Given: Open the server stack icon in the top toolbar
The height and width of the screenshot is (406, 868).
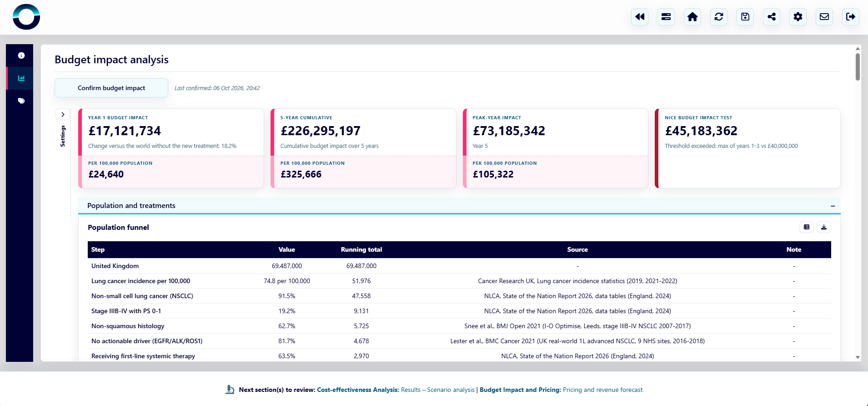Looking at the screenshot, I should click(666, 17).
